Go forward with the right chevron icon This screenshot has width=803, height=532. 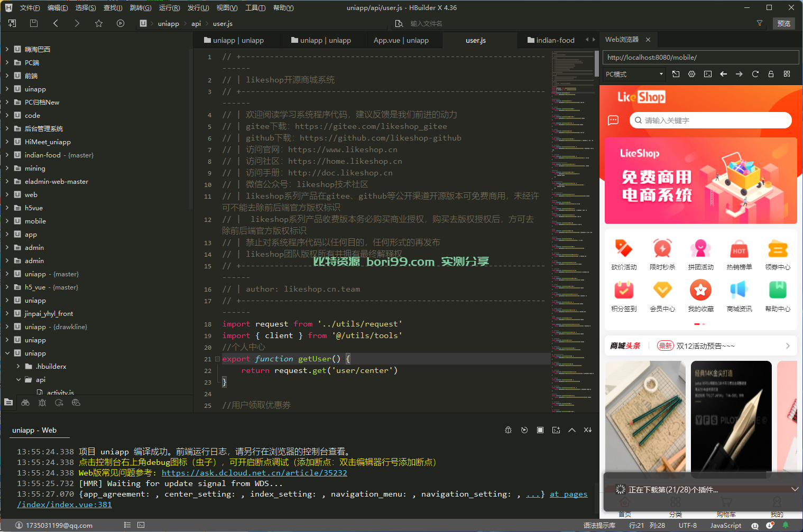pyautogui.click(x=77, y=23)
